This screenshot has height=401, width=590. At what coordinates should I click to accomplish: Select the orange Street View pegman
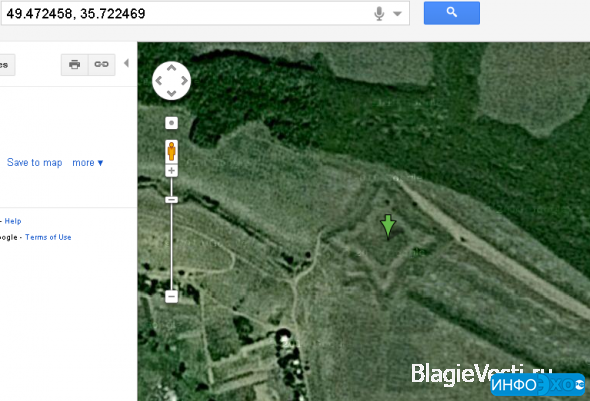pos(172,151)
